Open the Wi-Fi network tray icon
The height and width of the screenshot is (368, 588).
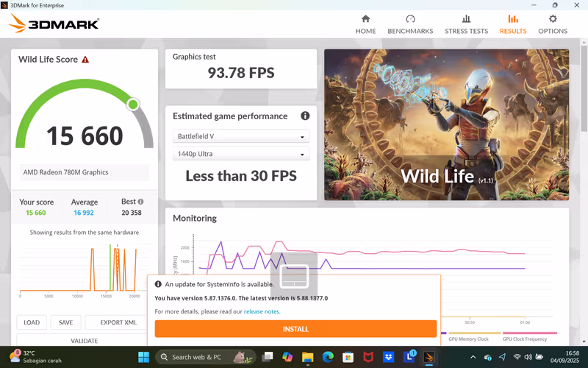tap(517, 357)
